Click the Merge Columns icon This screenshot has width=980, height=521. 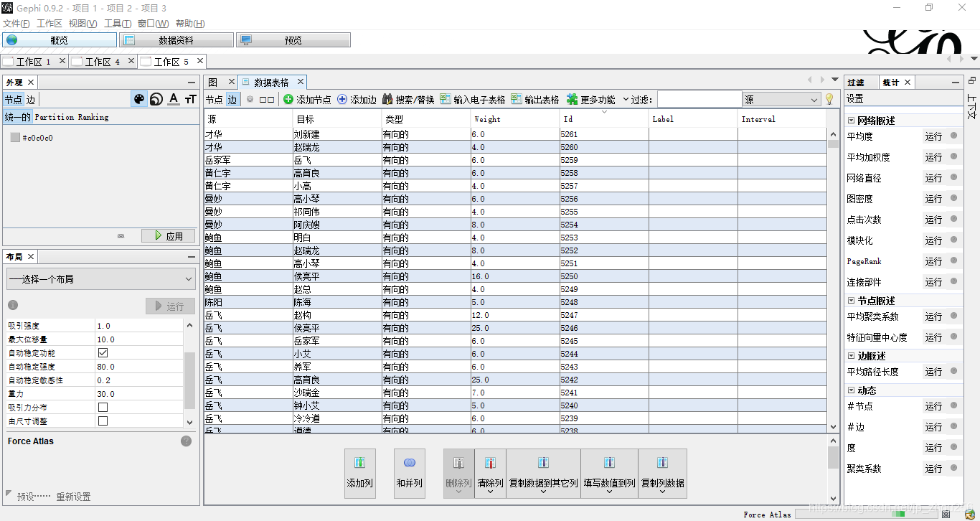coord(410,464)
